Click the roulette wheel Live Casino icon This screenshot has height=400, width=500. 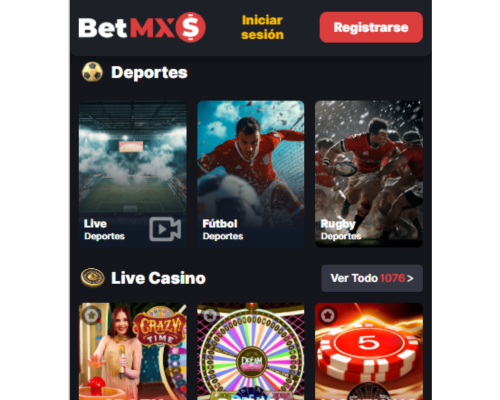tap(93, 278)
